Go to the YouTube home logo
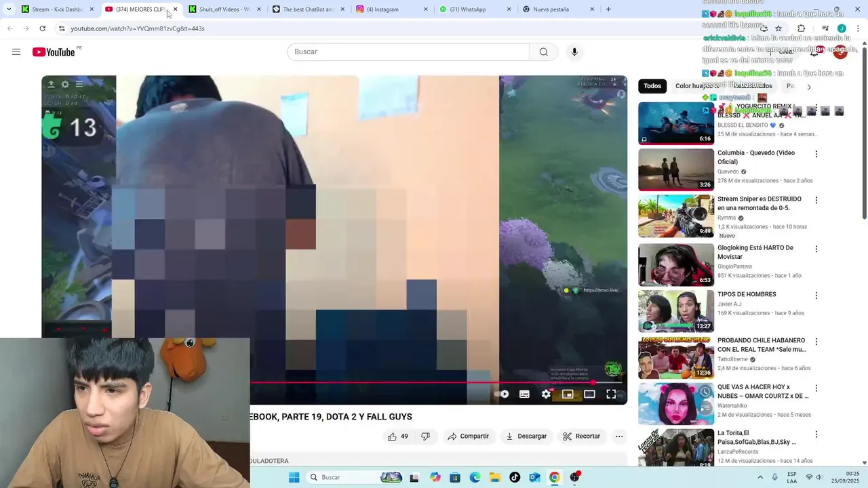The height and width of the screenshot is (488, 868). point(54,52)
